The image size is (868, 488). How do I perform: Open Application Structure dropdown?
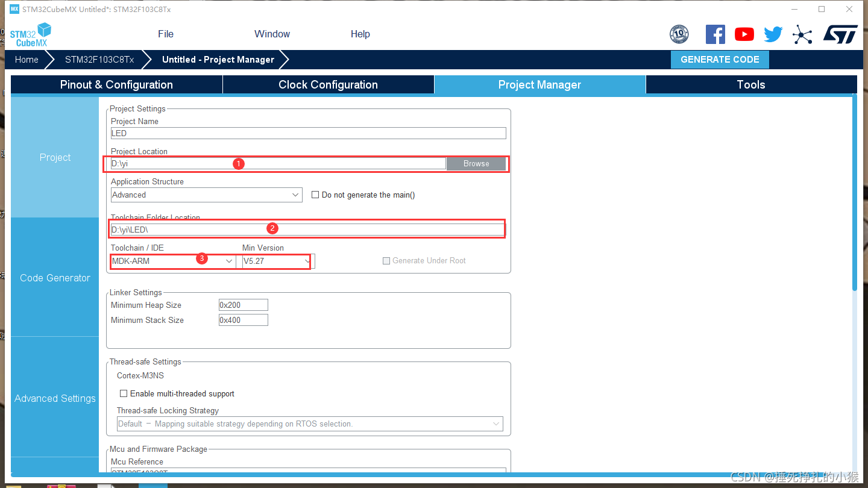pyautogui.click(x=207, y=195)
